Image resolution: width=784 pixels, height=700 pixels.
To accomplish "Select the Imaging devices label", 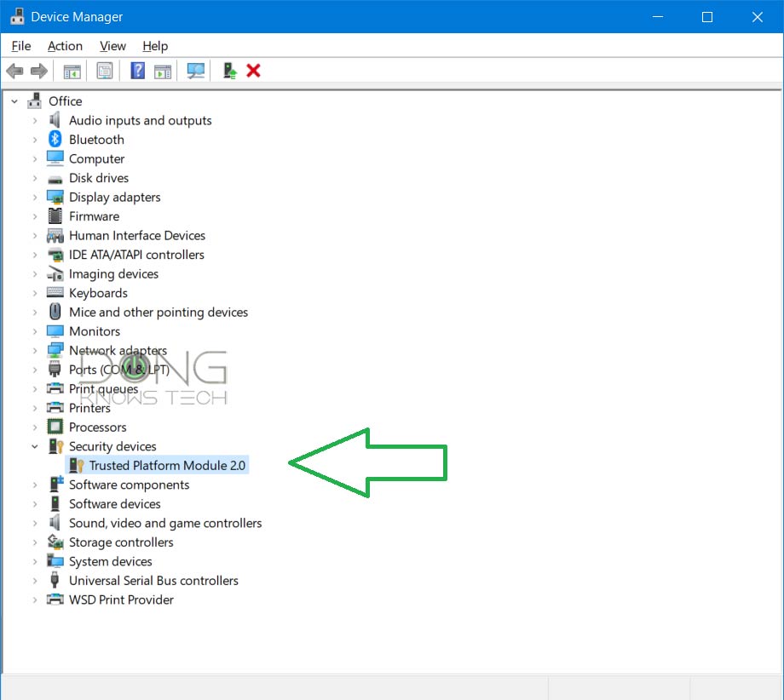I will pos(113,274).
